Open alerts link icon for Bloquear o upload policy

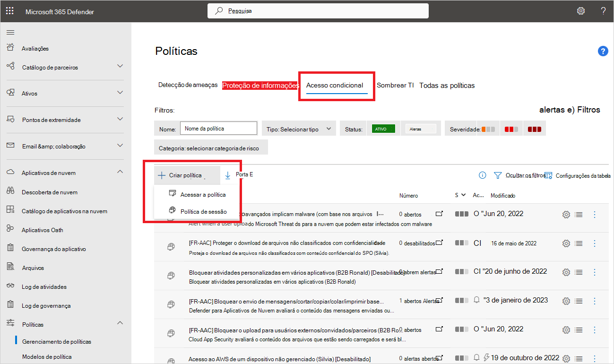[x=440, y=329]
